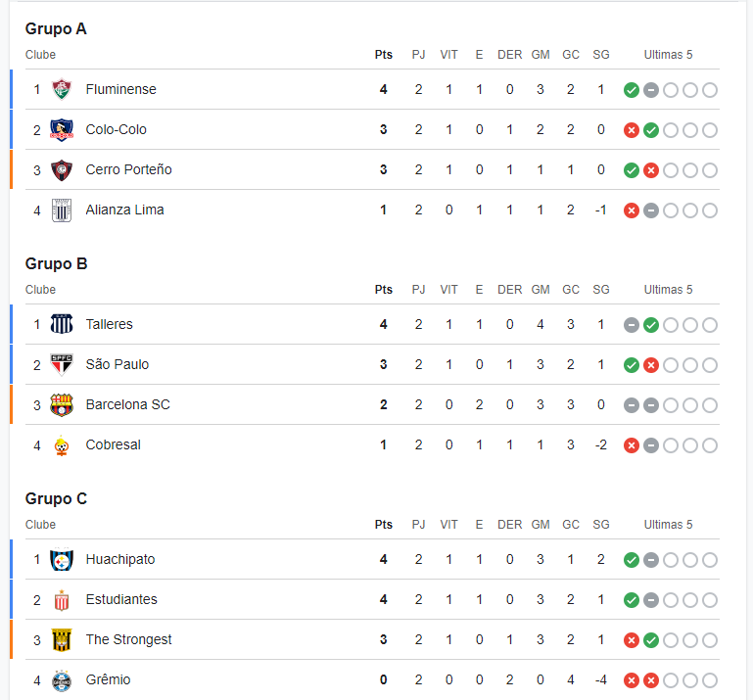Image resolution: width=753 pixels, height=700 pixels.
Task: Click the Colo-Colo club crest
Action: tap(62, 129)
